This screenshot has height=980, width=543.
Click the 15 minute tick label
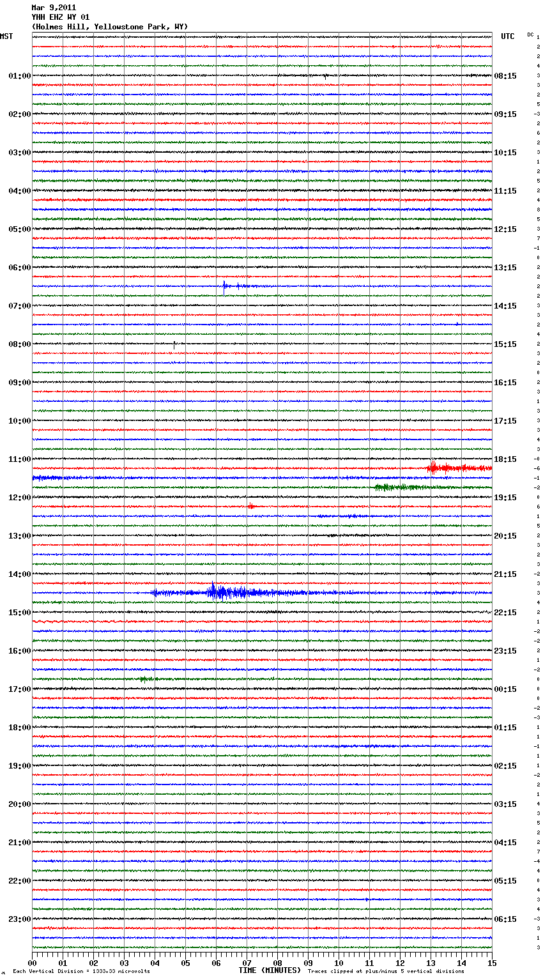click(x=492, y=963)
